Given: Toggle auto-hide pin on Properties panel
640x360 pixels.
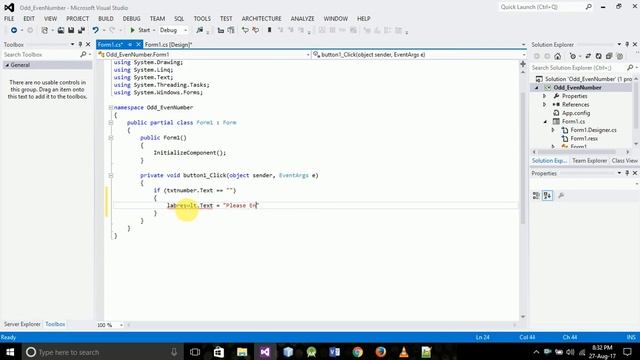Looking at the screenshot, I should pyautogui.click(x=627, y=173).
